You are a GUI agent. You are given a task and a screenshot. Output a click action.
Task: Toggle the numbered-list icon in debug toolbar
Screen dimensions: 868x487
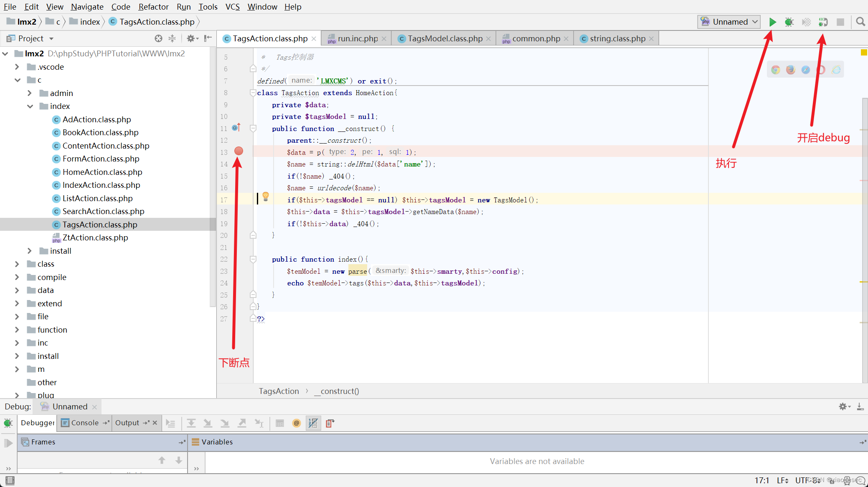313,423
